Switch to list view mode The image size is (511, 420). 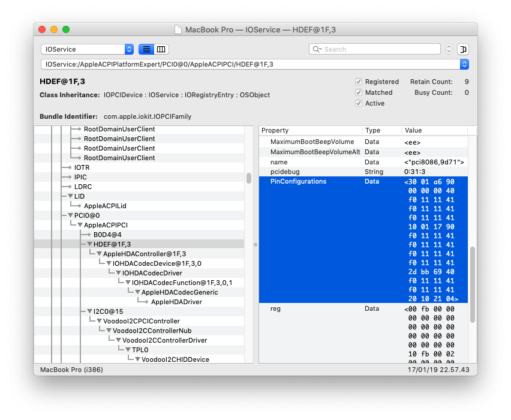point(146,49)
